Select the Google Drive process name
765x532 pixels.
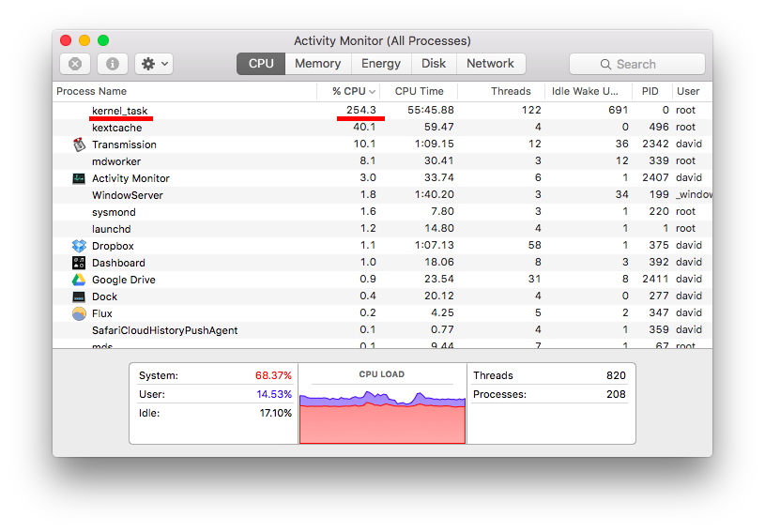point(124,280)
